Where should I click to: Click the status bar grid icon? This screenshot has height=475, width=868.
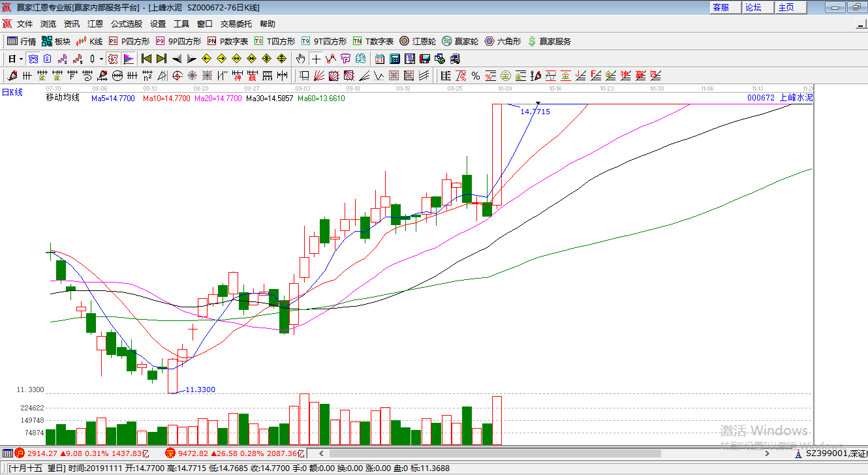pos(7,453)
